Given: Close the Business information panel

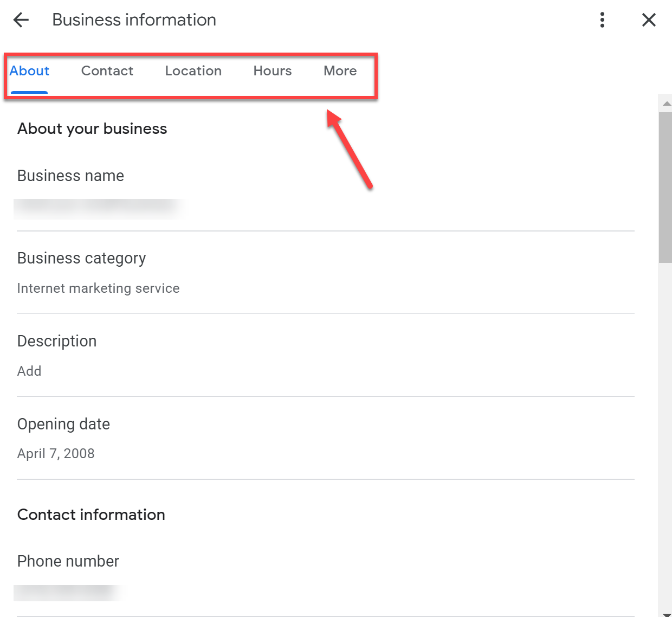Looking at the screenshot, I should click(x=649, y=20).
